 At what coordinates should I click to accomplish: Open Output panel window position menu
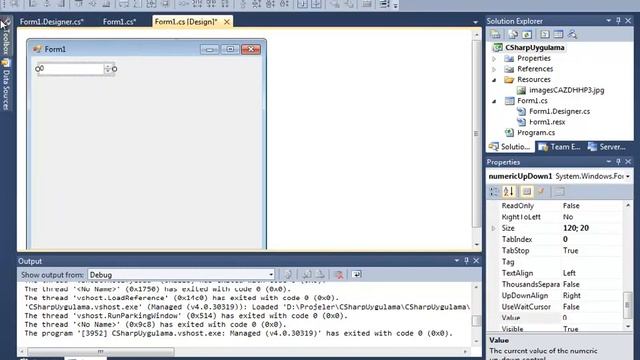click(x=457, y=260)
